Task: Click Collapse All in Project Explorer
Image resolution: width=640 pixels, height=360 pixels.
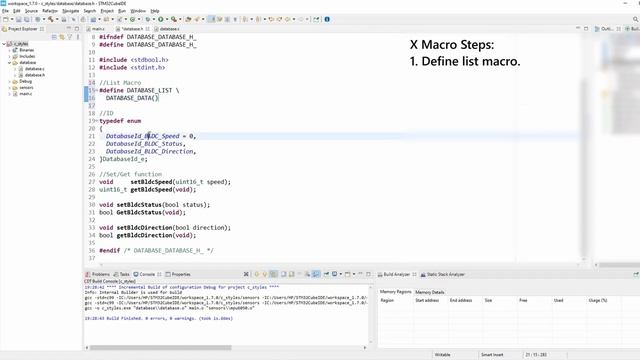Action: pyautogui.click(x=54, y=37)
